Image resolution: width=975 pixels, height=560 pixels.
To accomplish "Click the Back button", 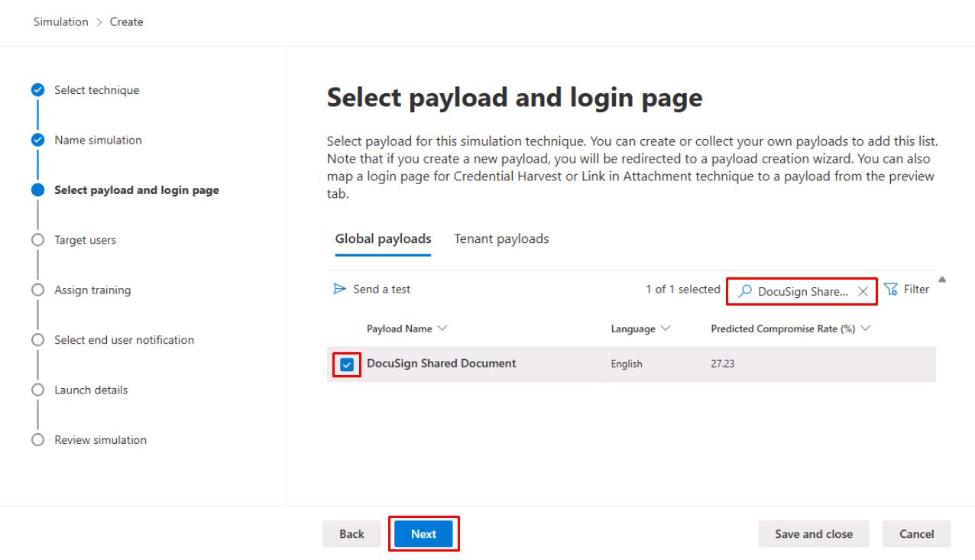I will (351, 534).
